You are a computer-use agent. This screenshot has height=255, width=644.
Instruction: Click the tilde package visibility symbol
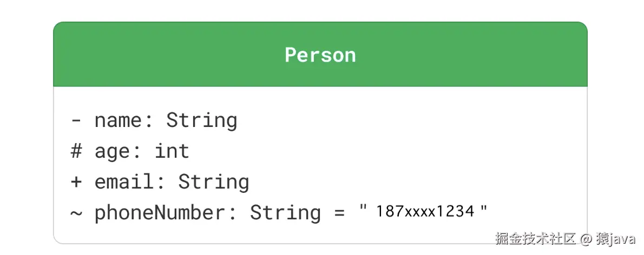pos(76,213)
